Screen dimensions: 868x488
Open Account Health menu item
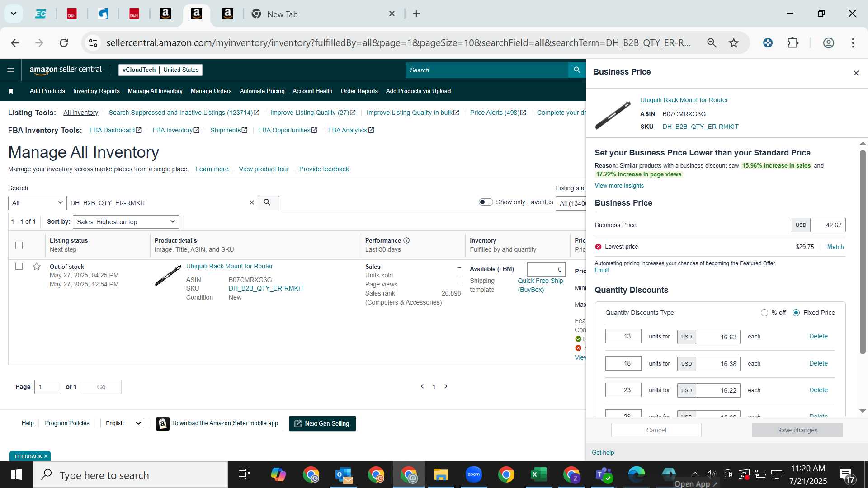312,91
